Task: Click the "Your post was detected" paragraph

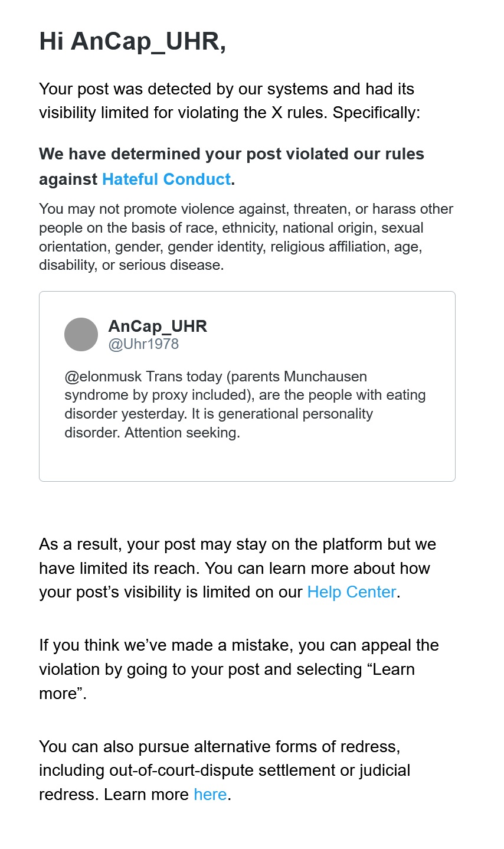Action: [x=229, y=101]
